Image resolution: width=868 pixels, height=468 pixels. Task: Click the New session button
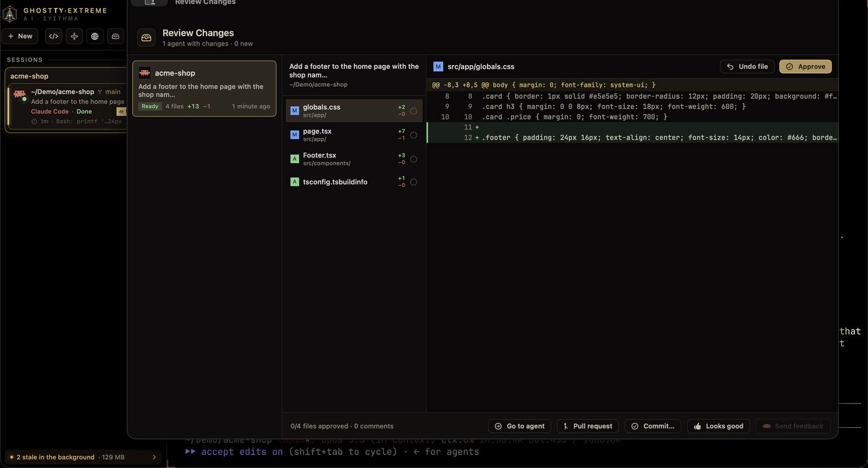click(20, 36)
